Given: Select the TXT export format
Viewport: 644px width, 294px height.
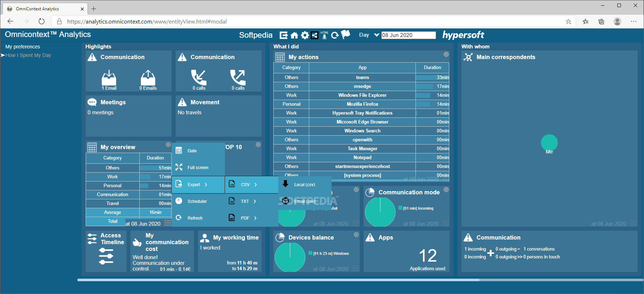Looking at the screenshot, I should click(x=252, y=201).
